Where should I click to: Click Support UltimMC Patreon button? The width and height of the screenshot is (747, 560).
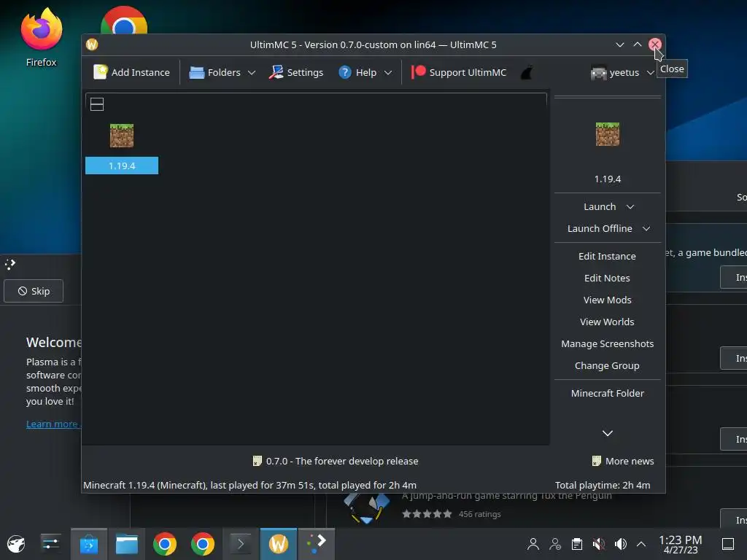tap(459, 72)
